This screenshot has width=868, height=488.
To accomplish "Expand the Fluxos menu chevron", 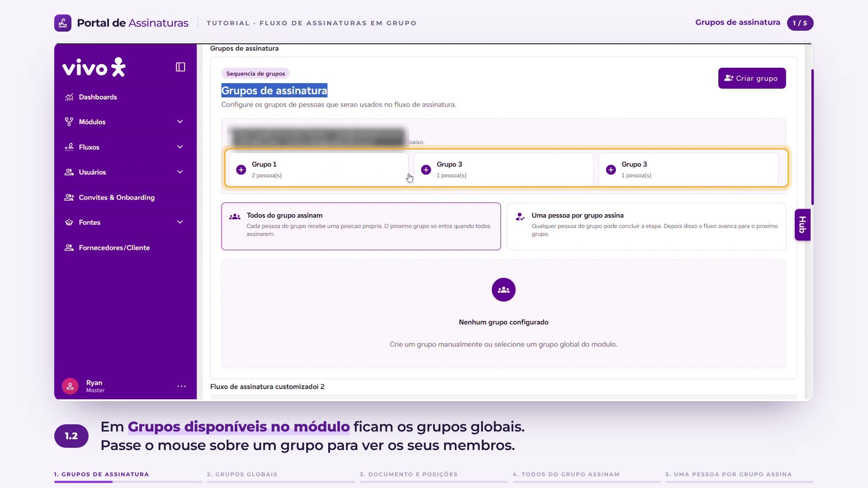I will [x=180, y=147].
